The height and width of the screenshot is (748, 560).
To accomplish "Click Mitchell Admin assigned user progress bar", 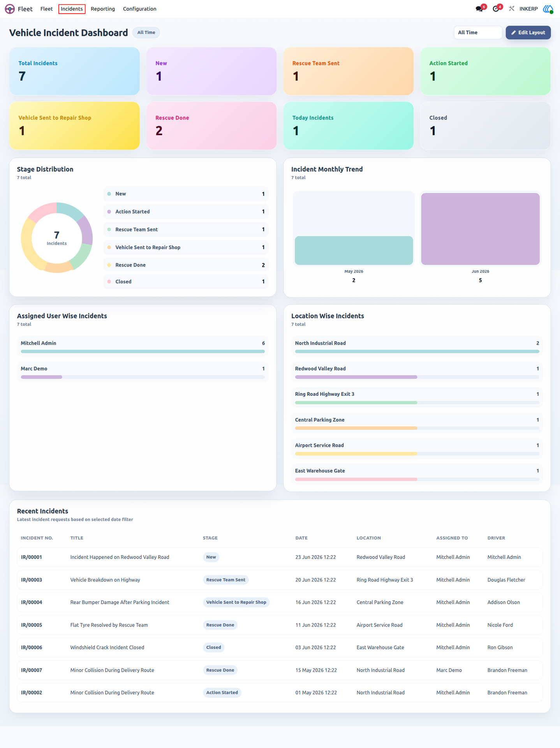I will [143, 351].
